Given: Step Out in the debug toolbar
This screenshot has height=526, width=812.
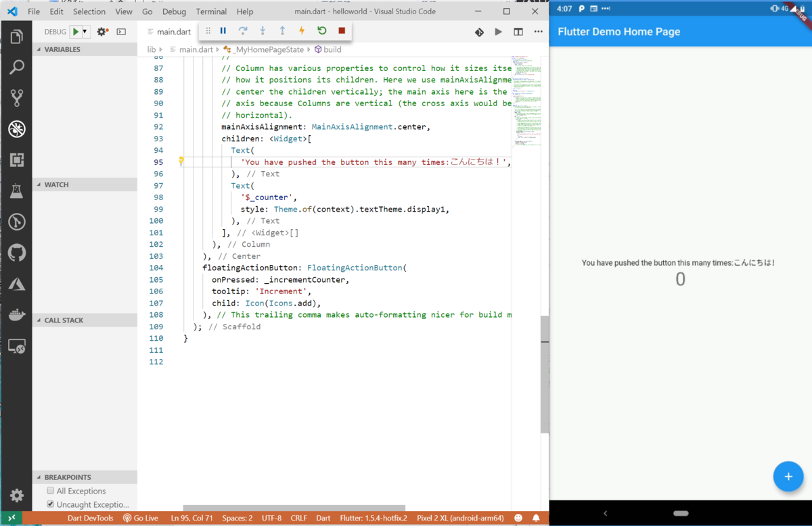Looking at the screenshot, I should pyautogui.click(x=282, y=30).
